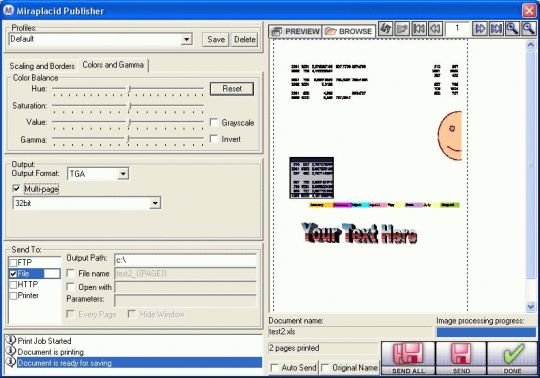This screenshot has height=378, width=540.
Task: Click the Open with program path field
Action: [185, 287]
